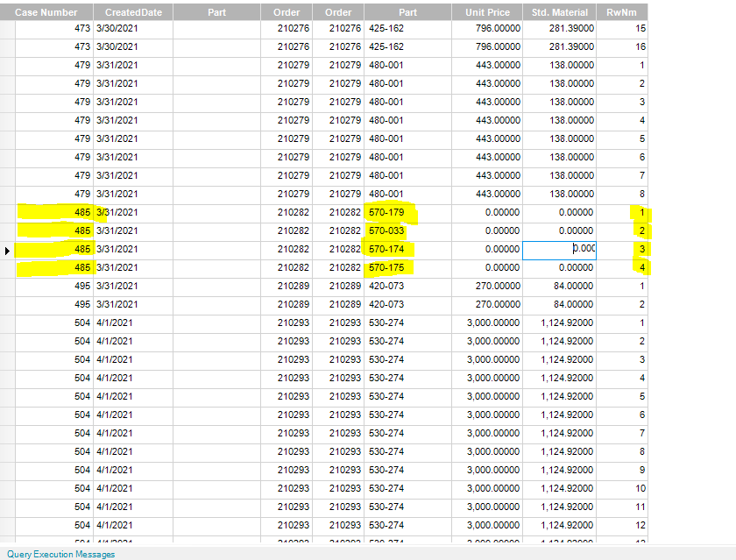Click CreatedDate 3/31/2021 in 570-033 row
Viewport: 736px width, 560px height.
(x=133, y=231)
